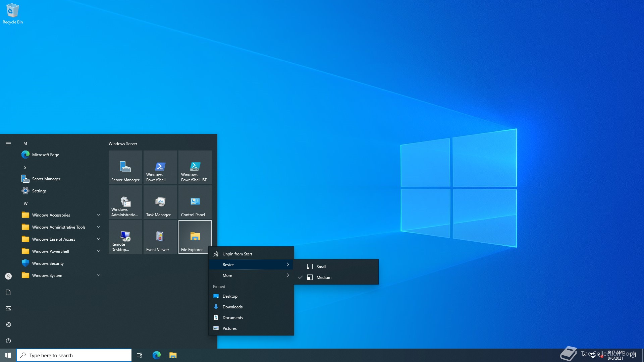Click the Power icon in Start sidebar
The image size is (644, 362).
click(x=8, y=341)
